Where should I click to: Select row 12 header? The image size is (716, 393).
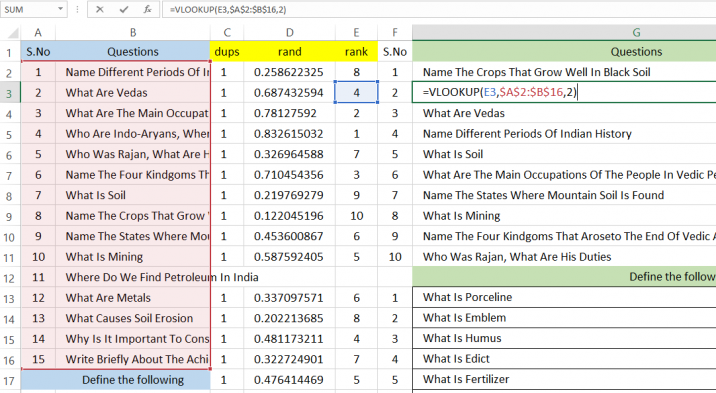10,278
